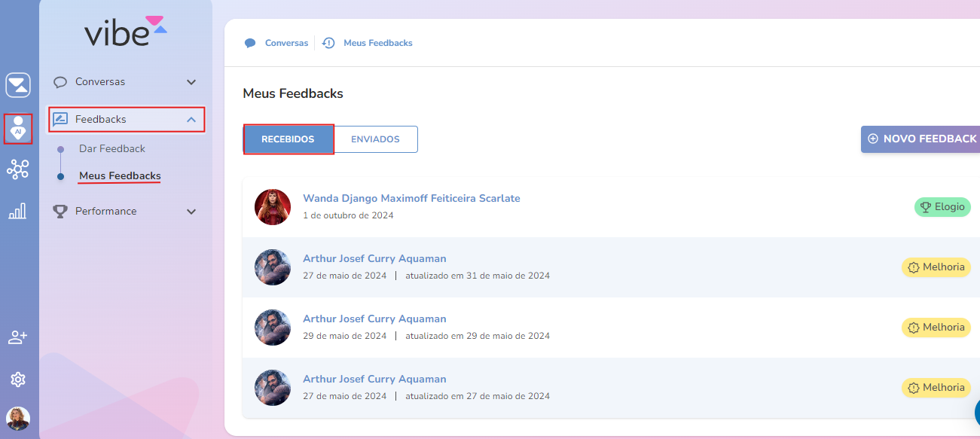
Task: Collapse the Feedbacks menu chevron
Action: pos(191,119)
